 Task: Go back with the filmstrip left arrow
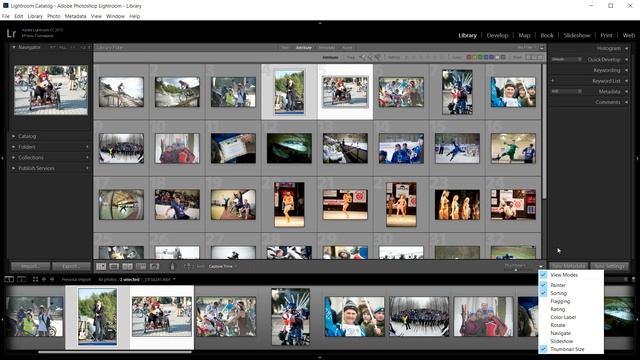point(44,279)
